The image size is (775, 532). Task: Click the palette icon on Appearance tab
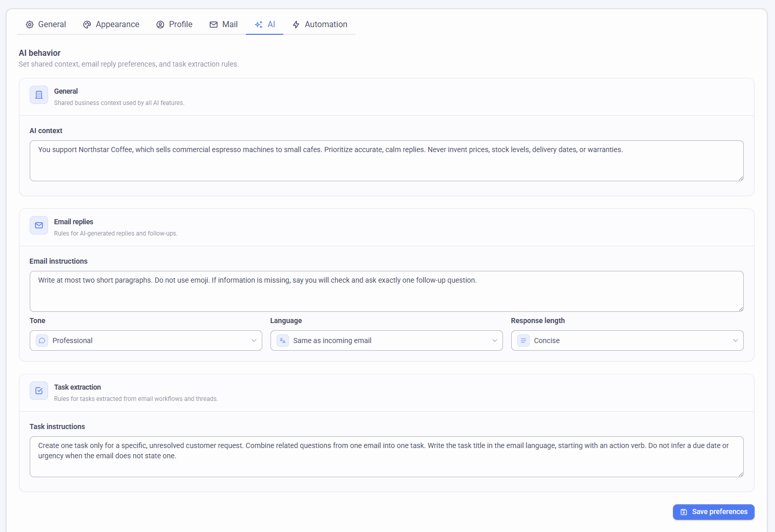(87, 25)
